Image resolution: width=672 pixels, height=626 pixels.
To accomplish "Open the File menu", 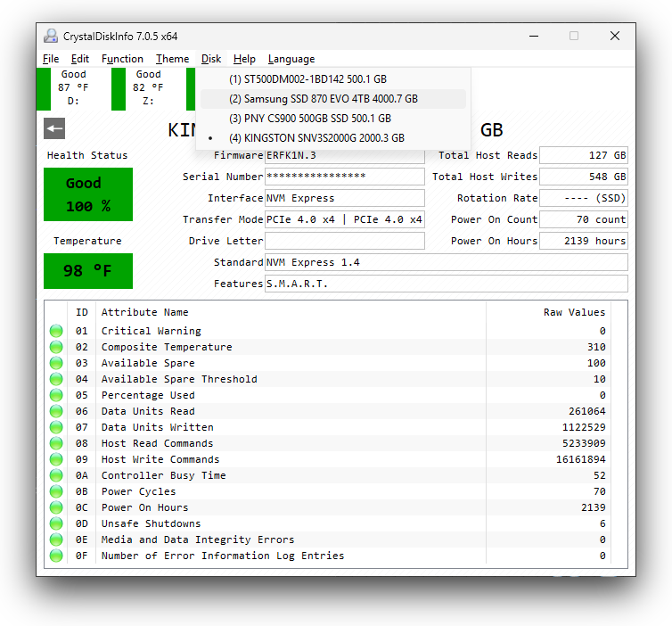I will click(51, 59).
